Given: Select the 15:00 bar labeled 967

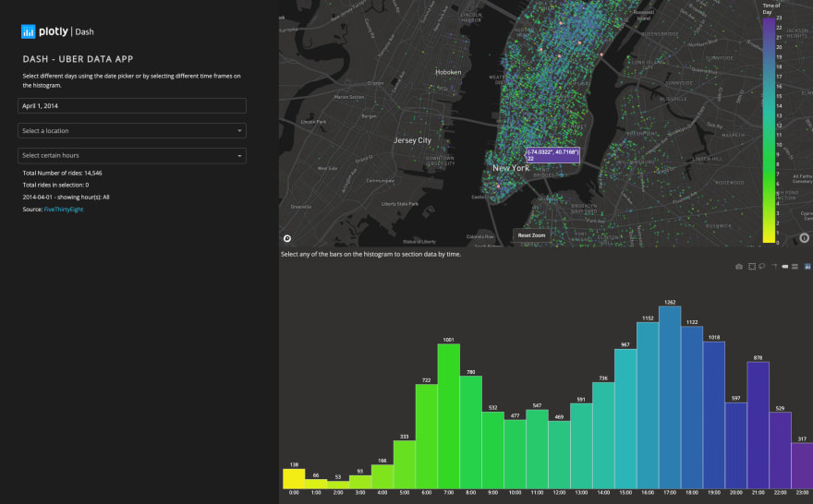Looking at the screenshot, I should click(x=625, y=418).
